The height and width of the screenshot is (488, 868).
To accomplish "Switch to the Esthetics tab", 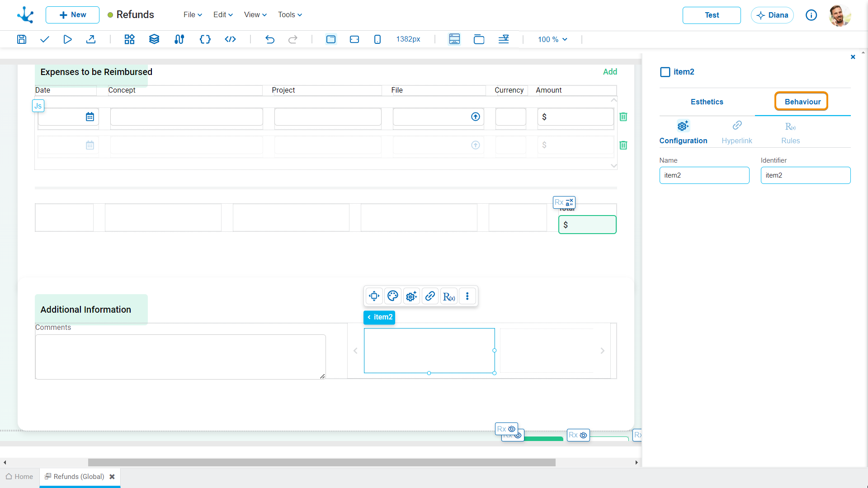I will tap(707, 102).
